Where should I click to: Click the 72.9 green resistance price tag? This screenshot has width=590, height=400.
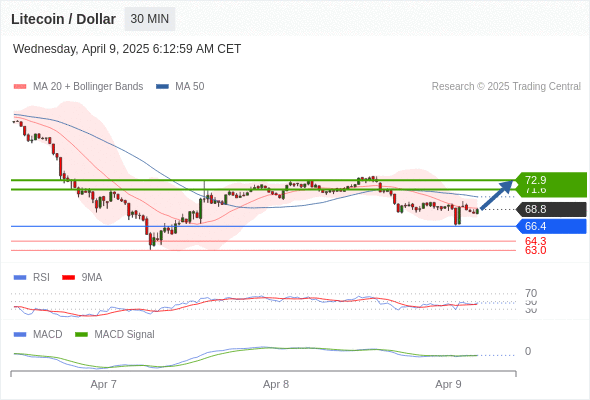(x=551, y=180)
